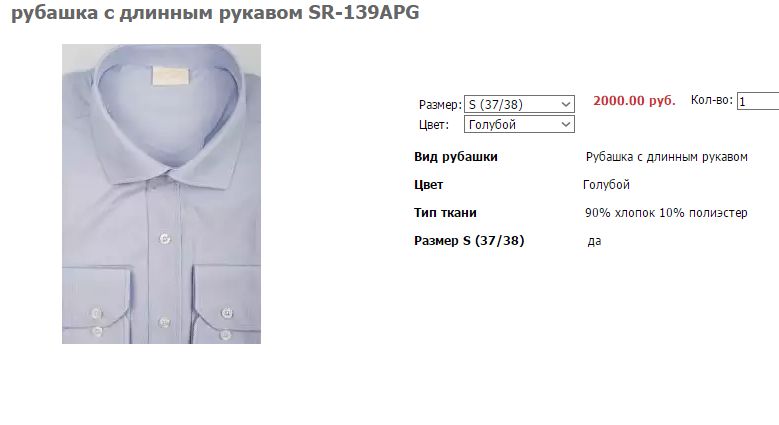Click the chevron arrow of the Голубой combo box
This screenshot has width=779, height=425.
[x=565, y=124]
